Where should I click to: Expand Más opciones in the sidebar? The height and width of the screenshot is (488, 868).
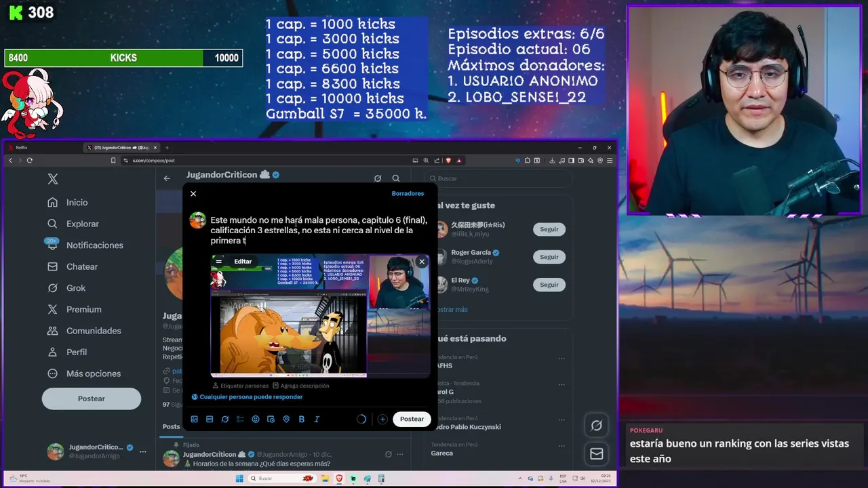click(x=84, y=373)
